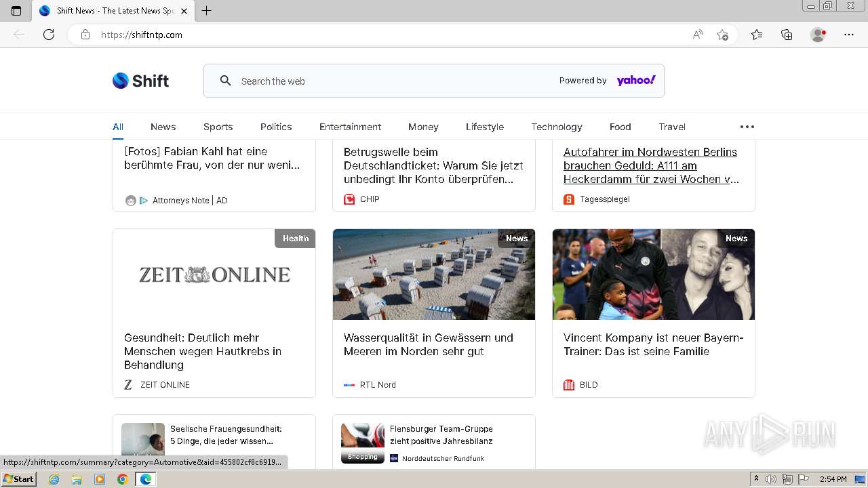The image size is (868, 488).
Task: Open the Fabian Kahl sponsored article
Action: (212, 158)
